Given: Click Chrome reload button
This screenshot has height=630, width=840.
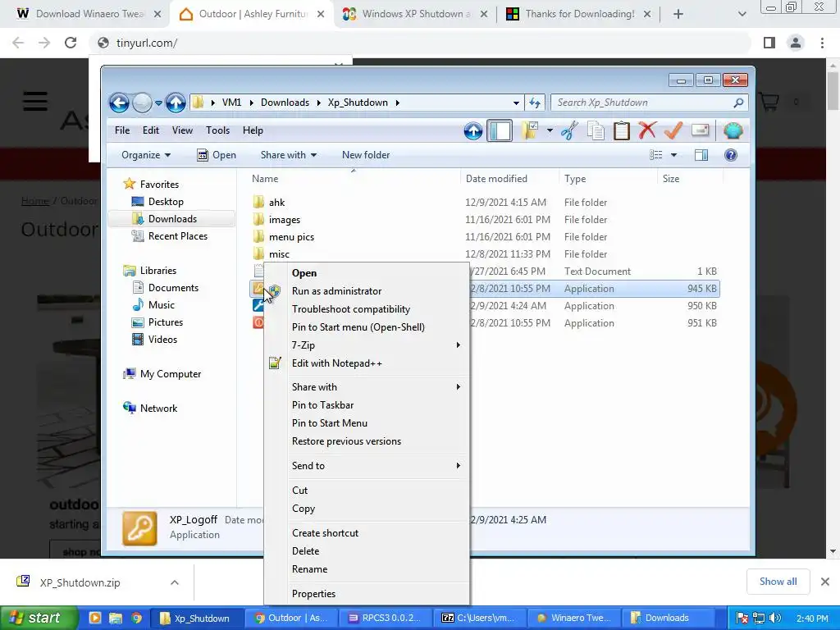Looking at the screenshot, I should [71, 43].
